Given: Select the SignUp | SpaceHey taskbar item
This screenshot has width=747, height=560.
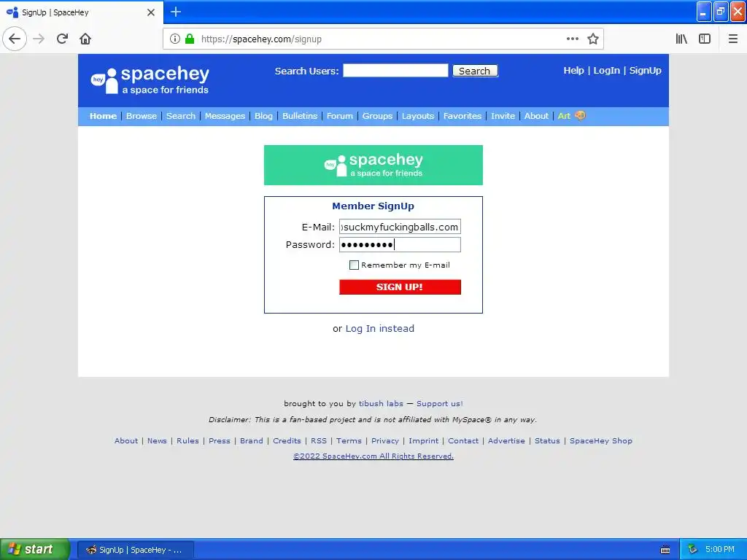Looking at the screenshot, I should point(135,550).
